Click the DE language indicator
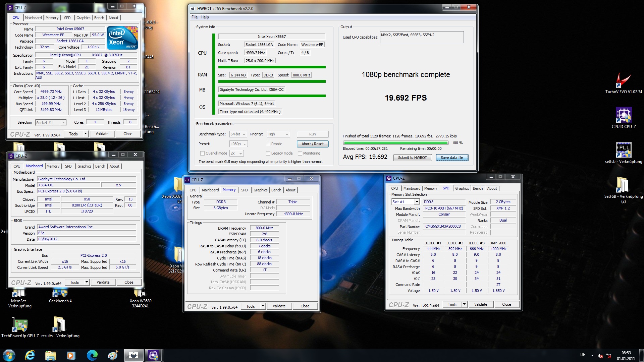644x362 pixels. (583, 355)
